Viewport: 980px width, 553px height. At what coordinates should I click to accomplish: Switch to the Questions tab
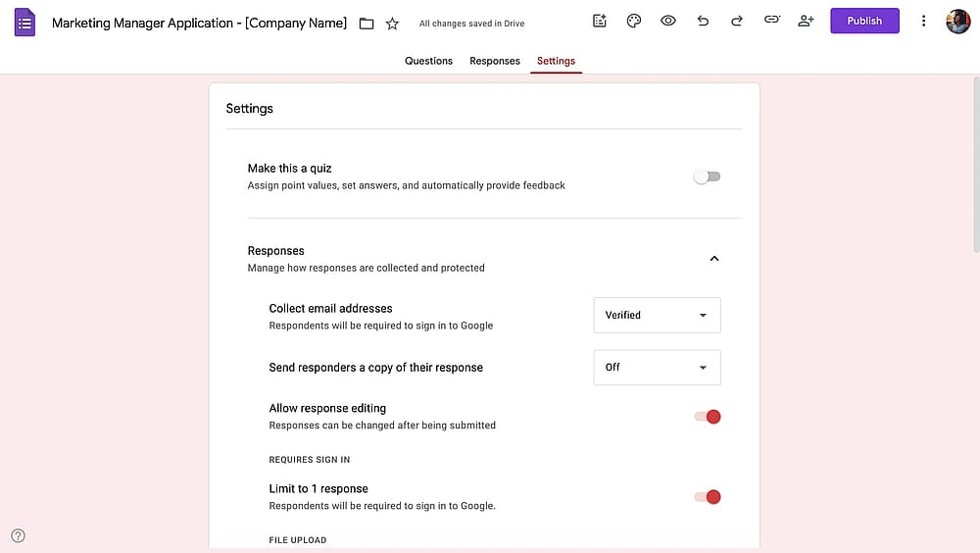tap(428, 61)
